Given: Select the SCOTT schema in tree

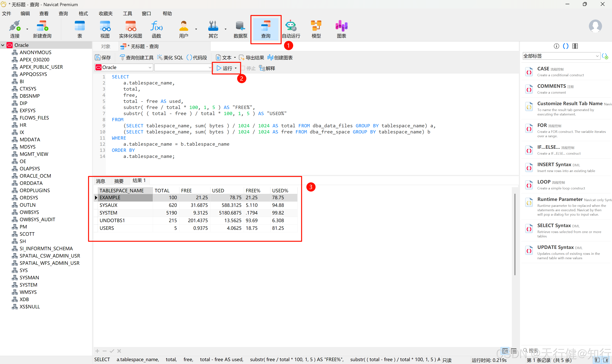Looking at the screenshot, I should [27, 234].
